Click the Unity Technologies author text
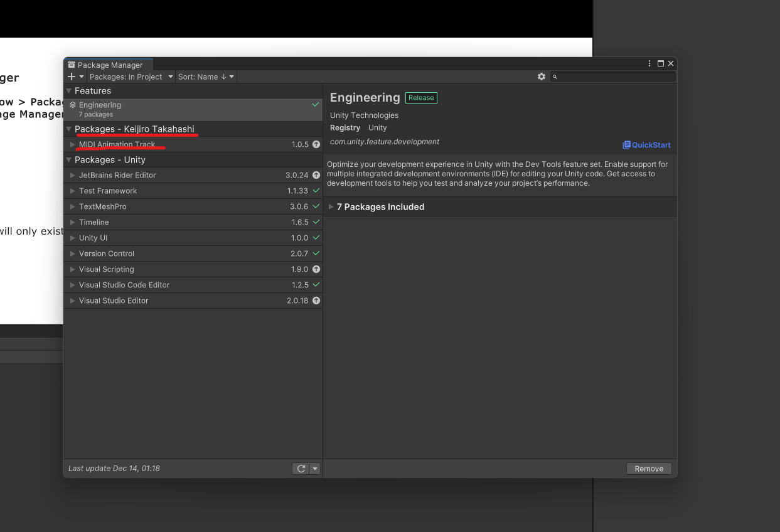The width and height of the screenshot is (780, 532). coord(364,115)
